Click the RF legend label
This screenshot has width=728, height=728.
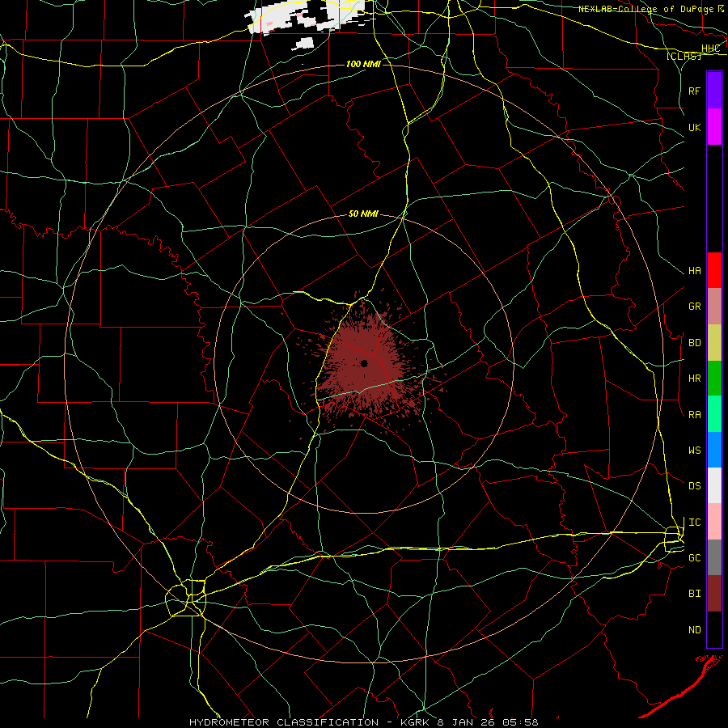[694, 91]
